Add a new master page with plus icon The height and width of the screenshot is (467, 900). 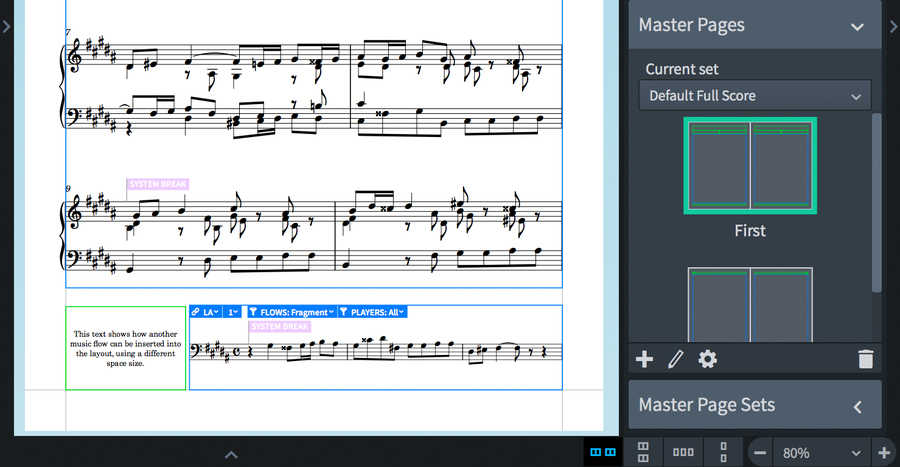point(645,360)
